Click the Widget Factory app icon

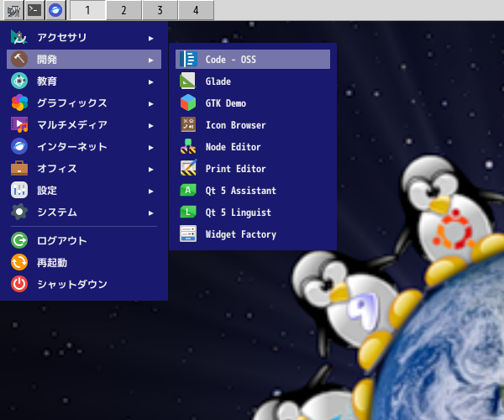coord(188,234)
